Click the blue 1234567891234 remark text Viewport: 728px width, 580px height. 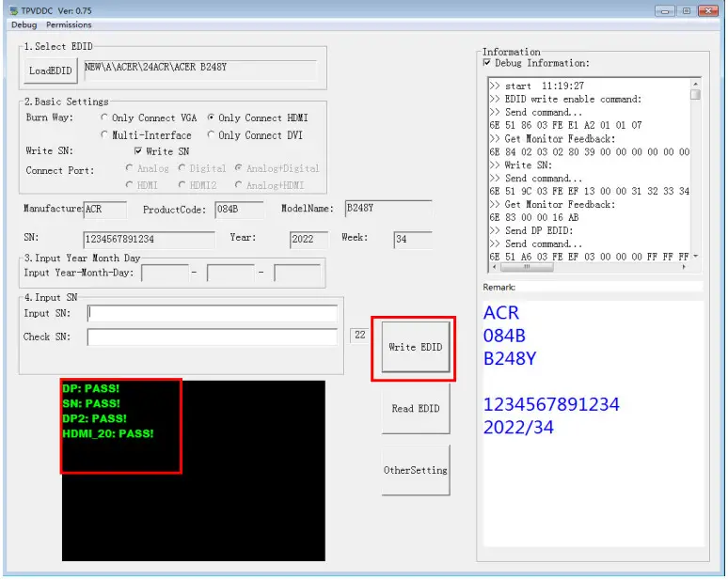coord(551,404)
